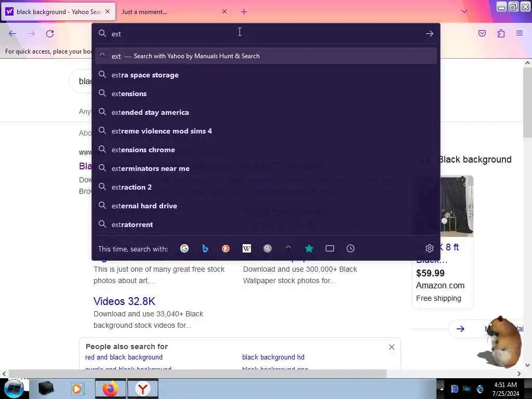This screenshot has width=532, height=399.
Task: Switch to 'black background - Yahoo Search' tab
Action: [x=58, y=12]
